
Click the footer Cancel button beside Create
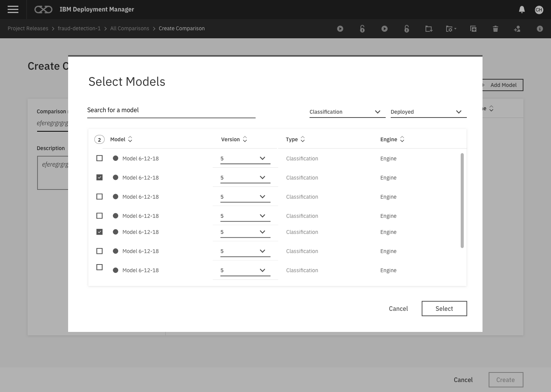(463, 380)
